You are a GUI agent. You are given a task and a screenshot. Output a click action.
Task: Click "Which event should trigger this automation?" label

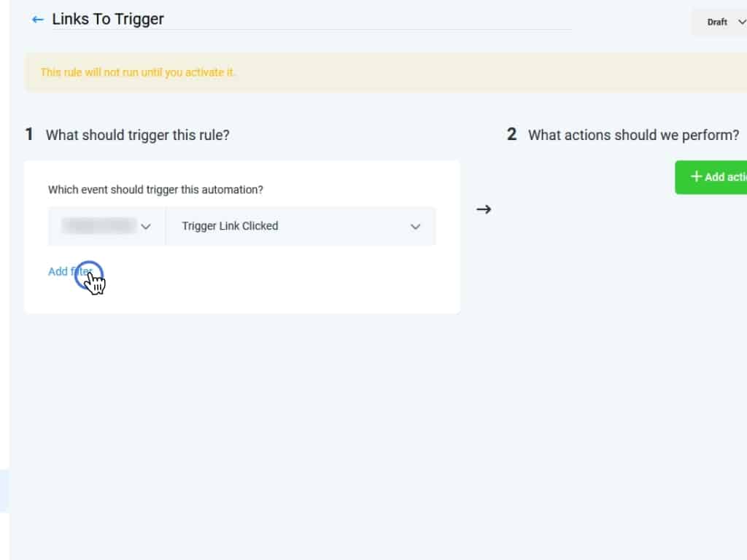pyautogui.click(x=155, y=190)
